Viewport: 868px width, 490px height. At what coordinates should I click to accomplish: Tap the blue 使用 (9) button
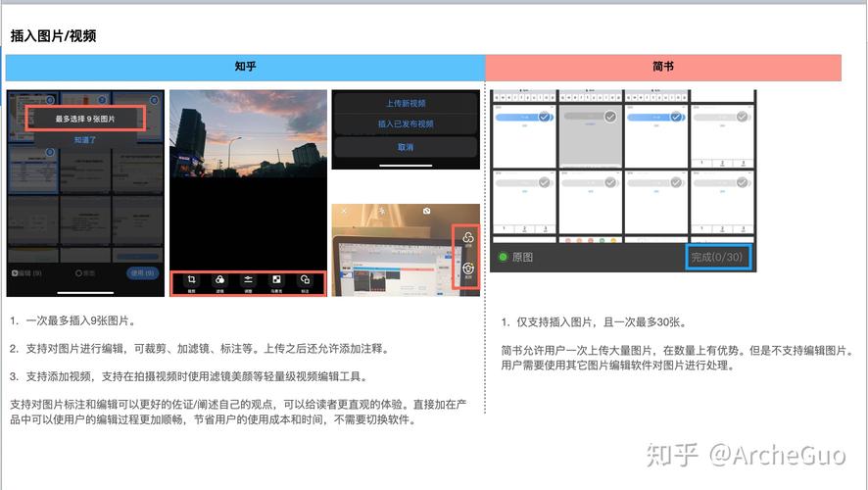[143, 273]
